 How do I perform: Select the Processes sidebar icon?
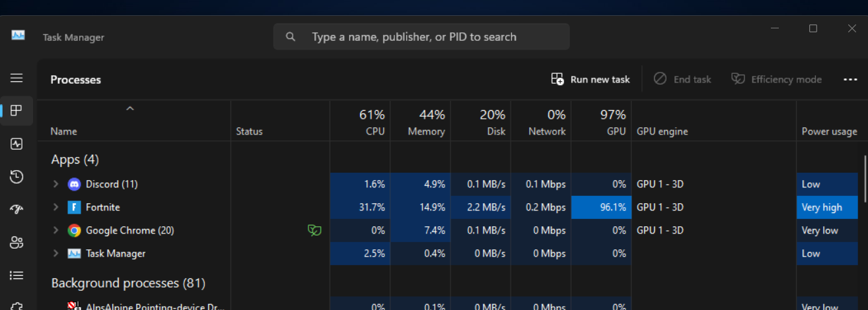click(17, 110)
